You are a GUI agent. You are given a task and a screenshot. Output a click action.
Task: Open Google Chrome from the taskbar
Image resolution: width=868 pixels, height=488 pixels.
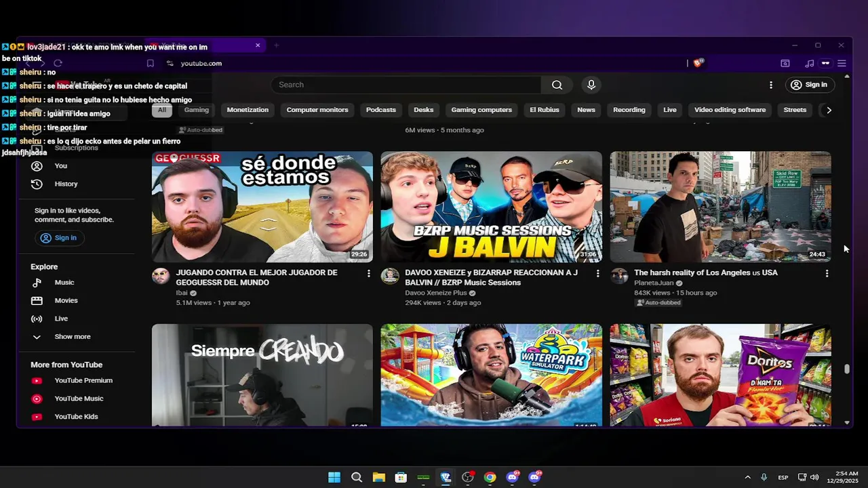(x=490, y=477)
